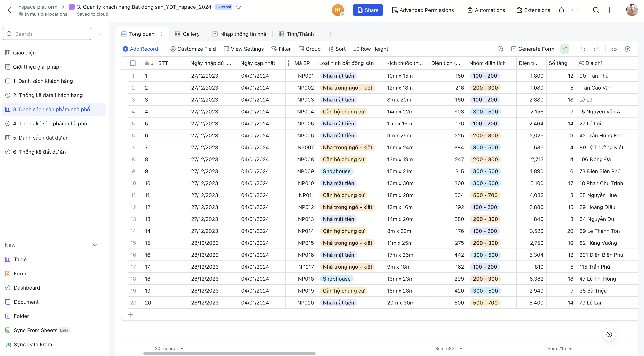Create a new Dashboard

tap(23, 288)
